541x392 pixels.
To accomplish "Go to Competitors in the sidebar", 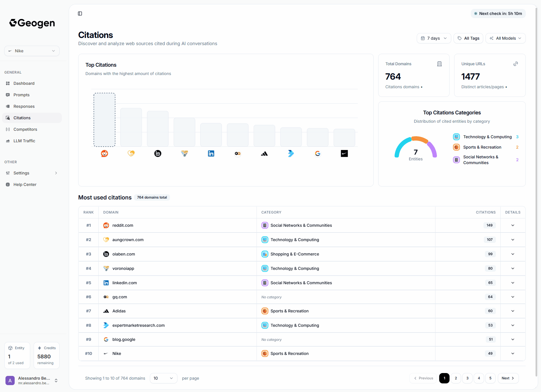I will pyautogui.click(x=25, y=129).
